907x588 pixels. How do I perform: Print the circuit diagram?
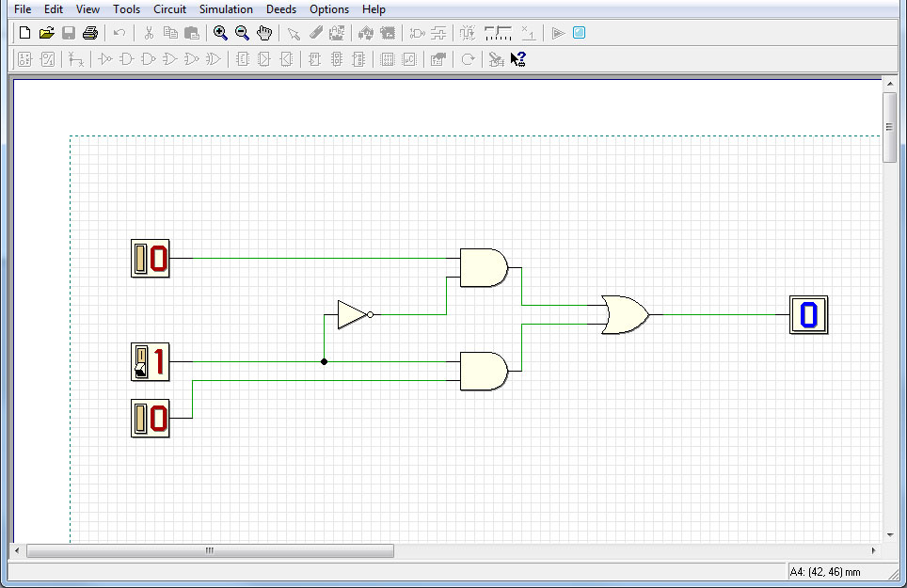[90, 33]
